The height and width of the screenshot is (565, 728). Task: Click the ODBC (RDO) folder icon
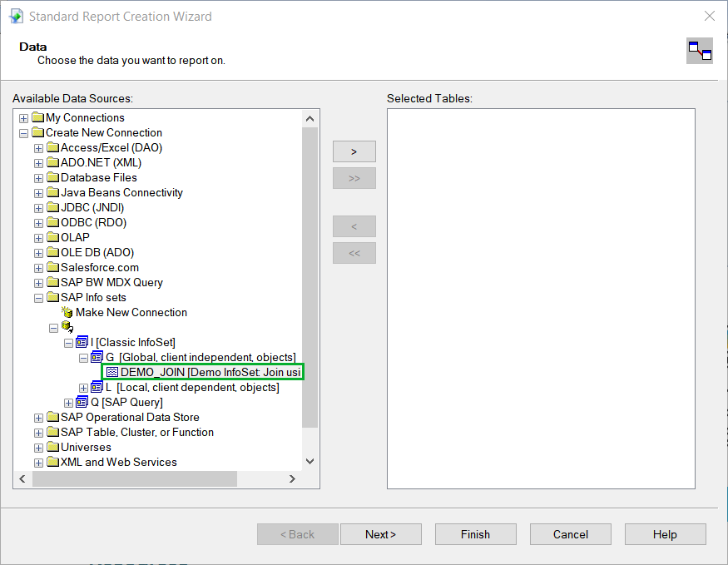click(x=53, y=222)
